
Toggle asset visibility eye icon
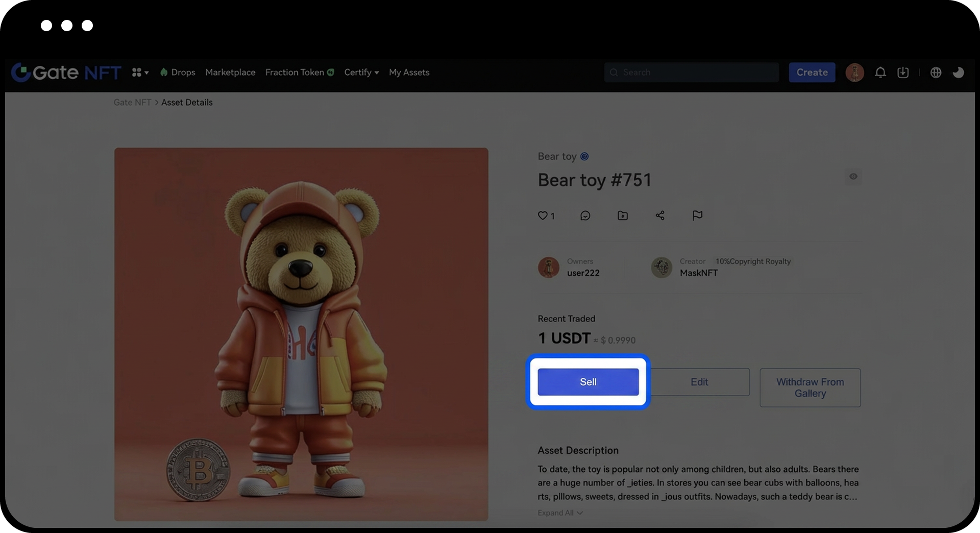tap(853, 177)
